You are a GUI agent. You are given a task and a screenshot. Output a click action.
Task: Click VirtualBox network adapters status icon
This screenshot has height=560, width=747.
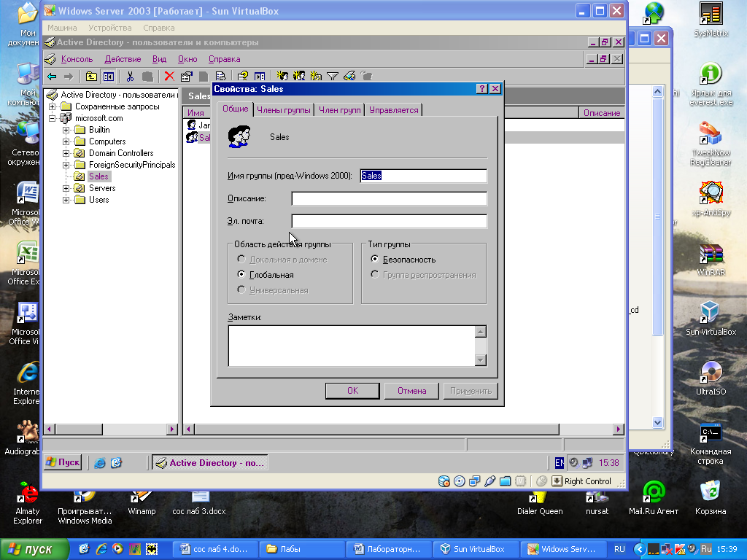(x=474, y=481)
